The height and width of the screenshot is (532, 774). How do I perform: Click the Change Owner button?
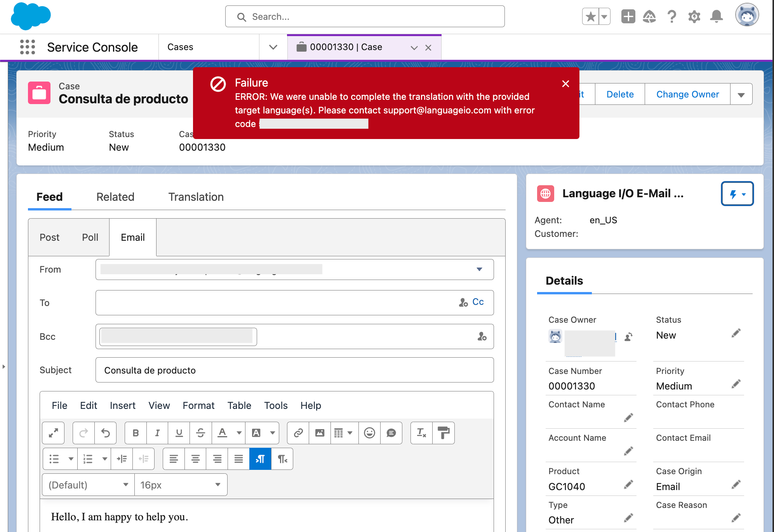[687, 94]
